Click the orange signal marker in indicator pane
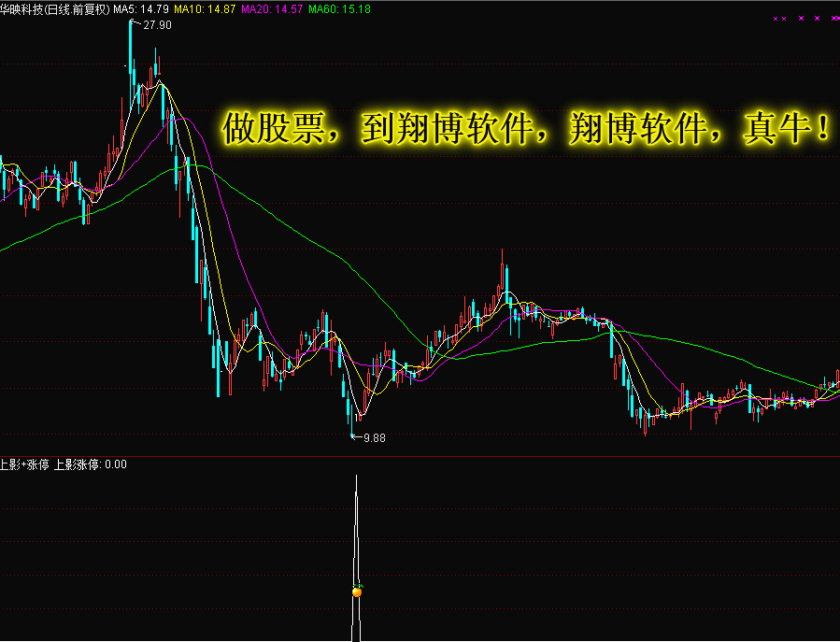Viewport: 840px width, 642px height. pos(357,592)
